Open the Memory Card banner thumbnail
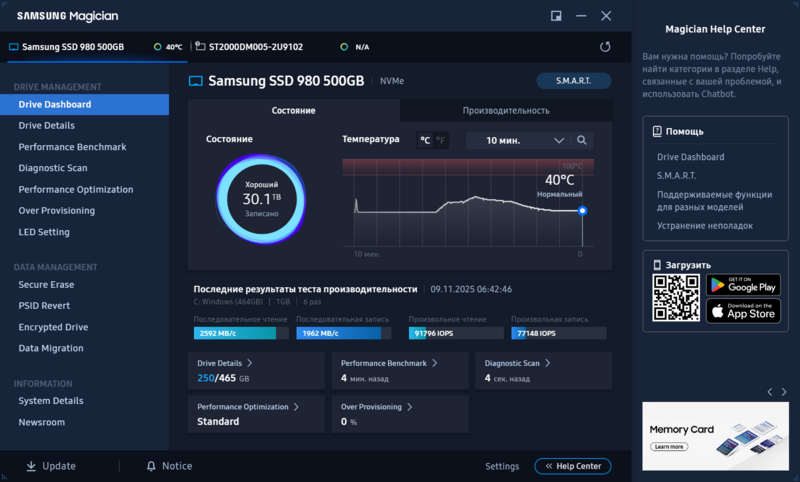The image size is (800, 482). [x=715, y=436]
